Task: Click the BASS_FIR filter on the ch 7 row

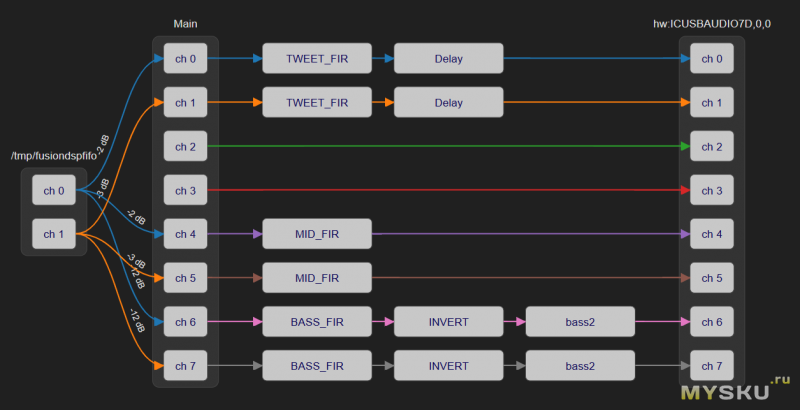Action: pos(317,366)
